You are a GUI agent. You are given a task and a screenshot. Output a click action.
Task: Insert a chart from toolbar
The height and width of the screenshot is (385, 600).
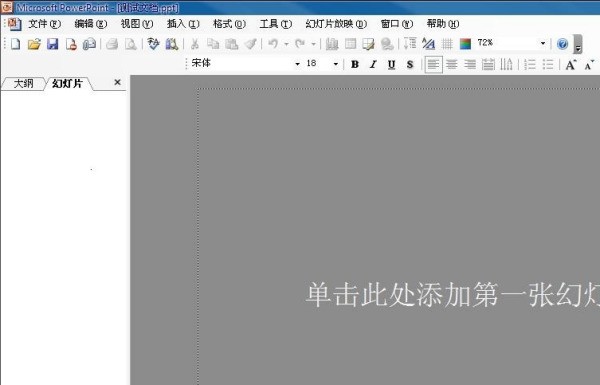332,44
